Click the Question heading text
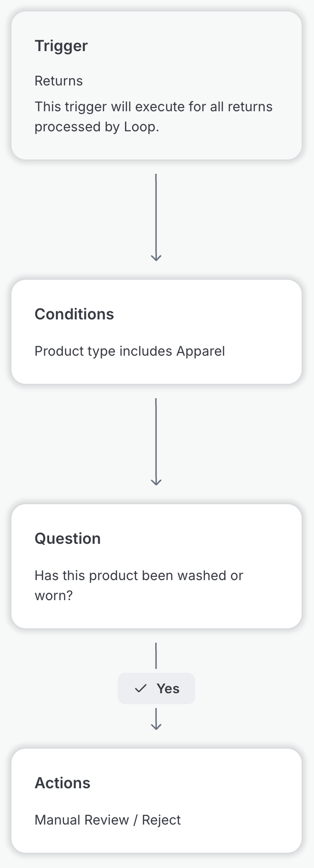This screenshot has width=314, height=868. click(x=67, y=539)
